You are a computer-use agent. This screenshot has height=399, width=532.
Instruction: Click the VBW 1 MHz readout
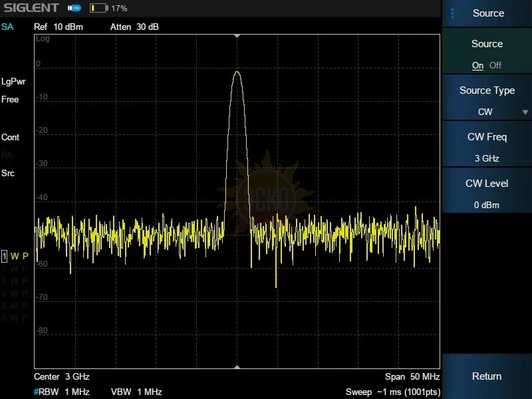pyautogui.click(x=136, y=392)
